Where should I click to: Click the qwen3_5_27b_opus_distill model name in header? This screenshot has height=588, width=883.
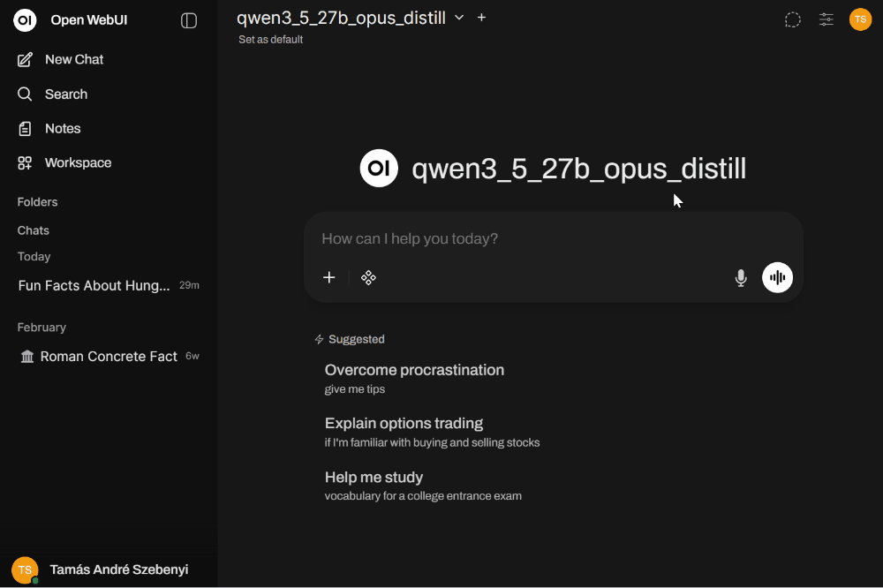click(x=341, y=18)
